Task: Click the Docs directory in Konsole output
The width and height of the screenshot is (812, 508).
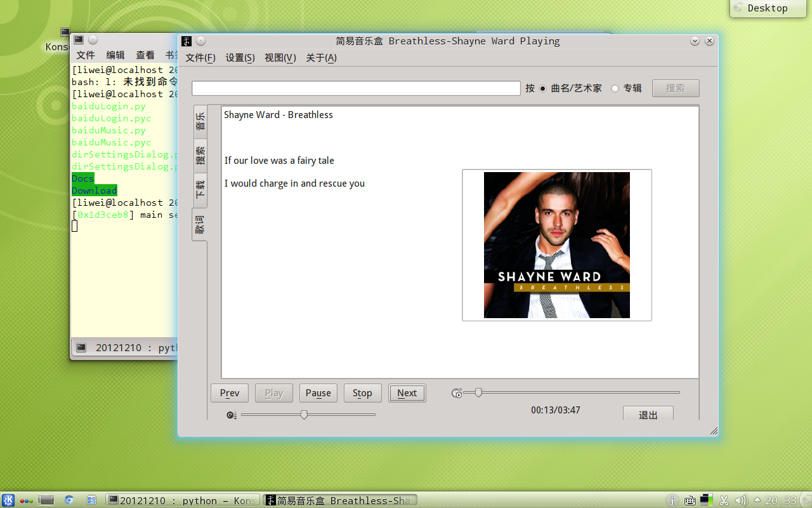Action: (x=83, y=179)
